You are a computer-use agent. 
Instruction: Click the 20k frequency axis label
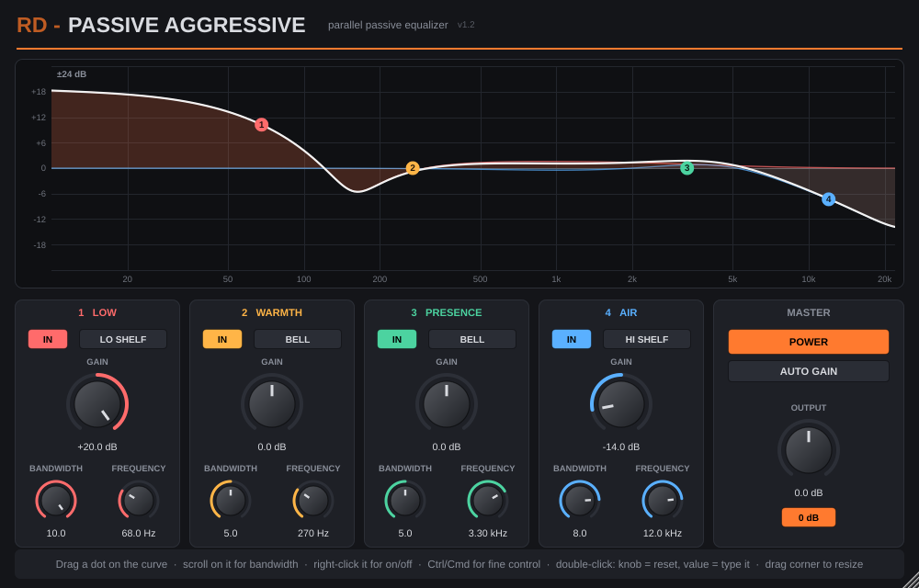click(884, 279)
